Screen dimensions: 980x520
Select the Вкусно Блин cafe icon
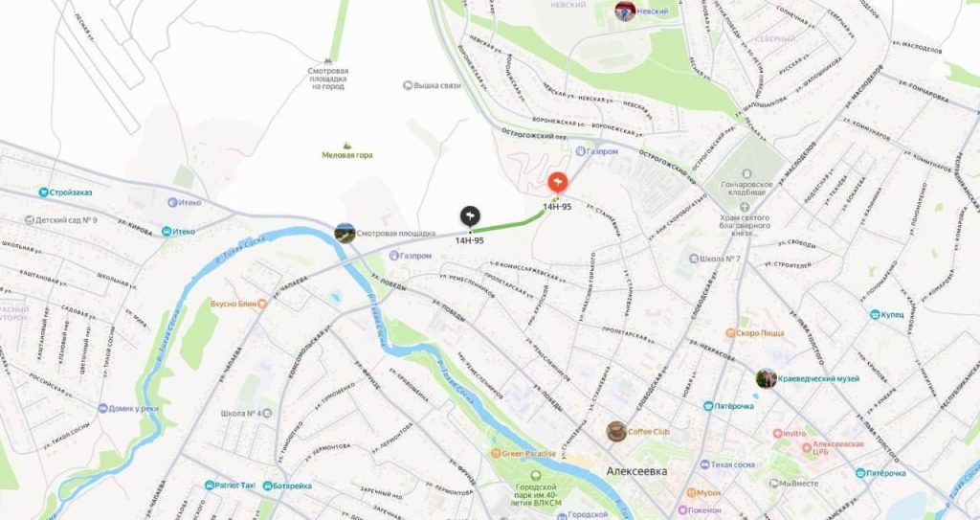pyautogui.click(x=262, y=304)
